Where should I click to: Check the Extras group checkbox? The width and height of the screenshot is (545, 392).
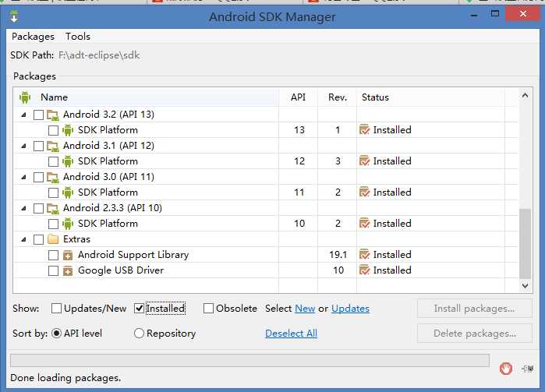tap(38, 239)
